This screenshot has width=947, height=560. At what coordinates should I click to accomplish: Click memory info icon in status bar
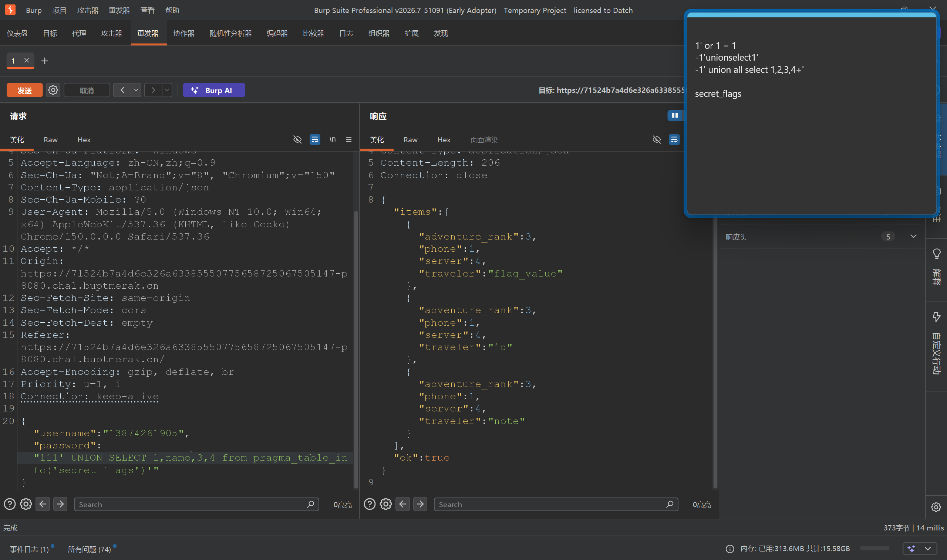tap(730, 549)
